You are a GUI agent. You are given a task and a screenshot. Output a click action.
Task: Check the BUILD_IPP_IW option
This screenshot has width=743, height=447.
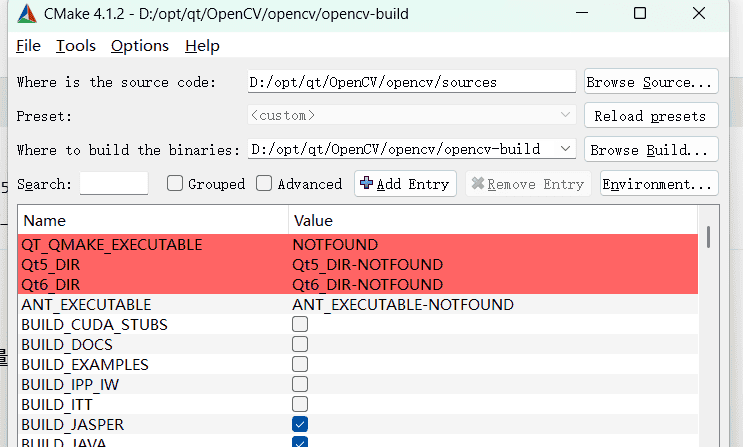(x=300, y=384)
